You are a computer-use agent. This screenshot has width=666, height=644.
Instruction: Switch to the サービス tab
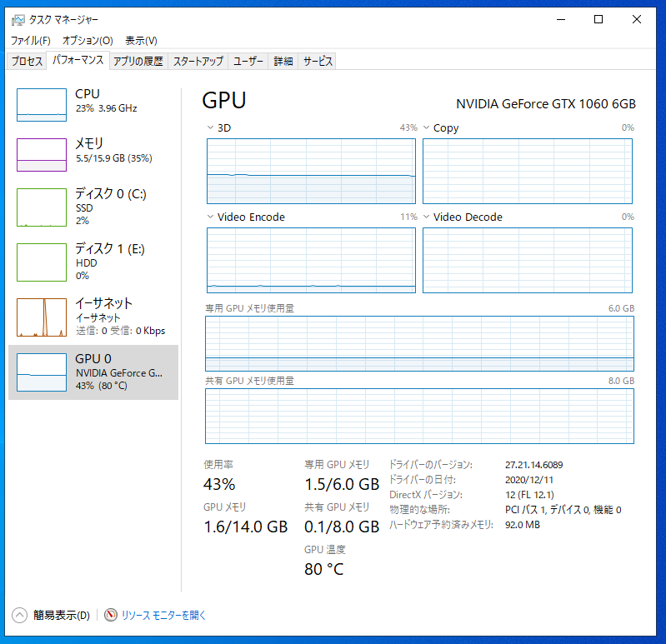click(318, 61)
